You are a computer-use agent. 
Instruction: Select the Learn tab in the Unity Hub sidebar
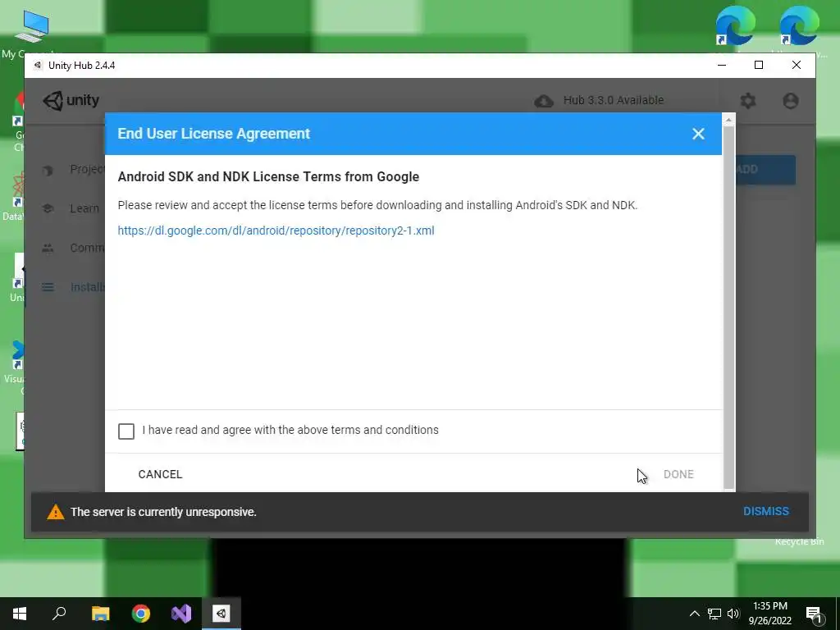click(84, 208)
